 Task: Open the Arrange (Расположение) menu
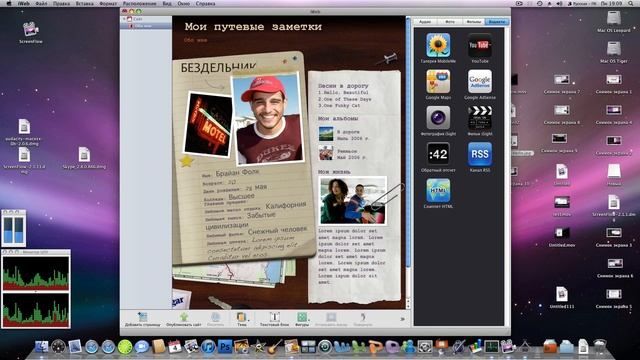[x=140, y=3]
